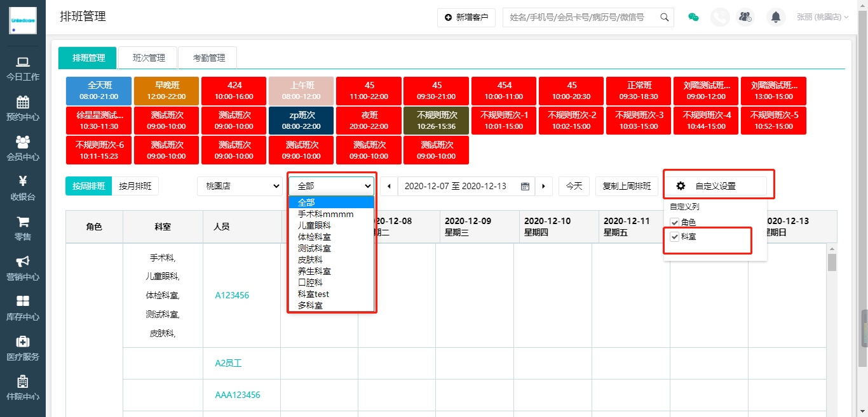Viewport: 868px width, 417px height.
Task: Click the search magnifier icon
Action: click(665, 17)
